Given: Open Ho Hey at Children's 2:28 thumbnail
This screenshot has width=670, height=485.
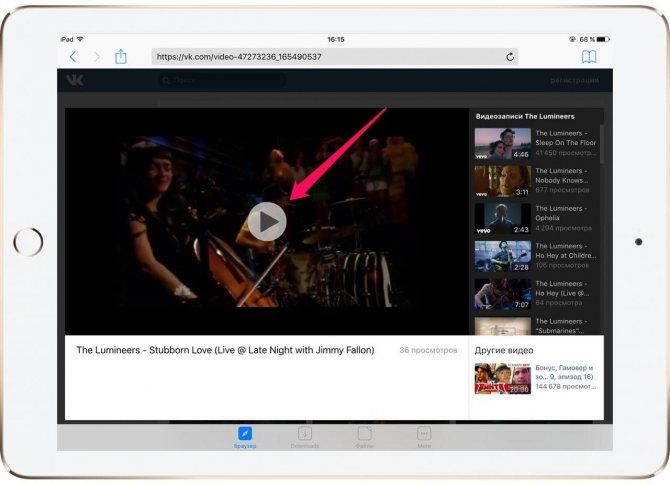Looking at the screenshot, I should pyautogui.click(x=502, y=256).
